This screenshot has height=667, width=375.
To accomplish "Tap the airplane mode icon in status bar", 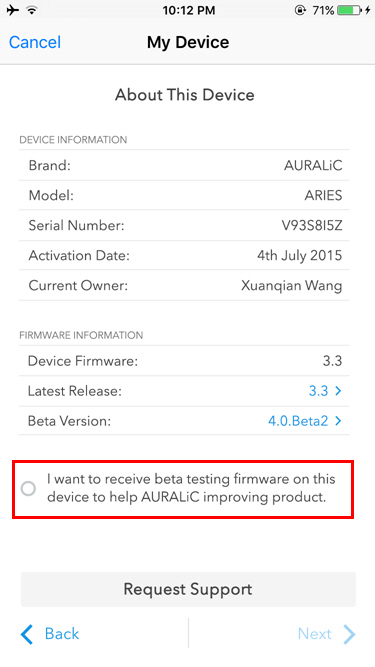I will pyautogui.click(x=13, y=10).
